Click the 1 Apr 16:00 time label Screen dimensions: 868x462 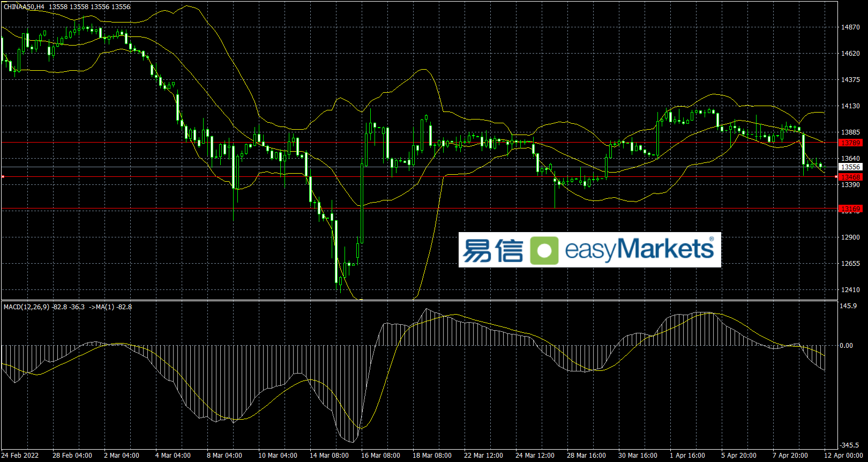pyautogui.click(x=687, y=456)
